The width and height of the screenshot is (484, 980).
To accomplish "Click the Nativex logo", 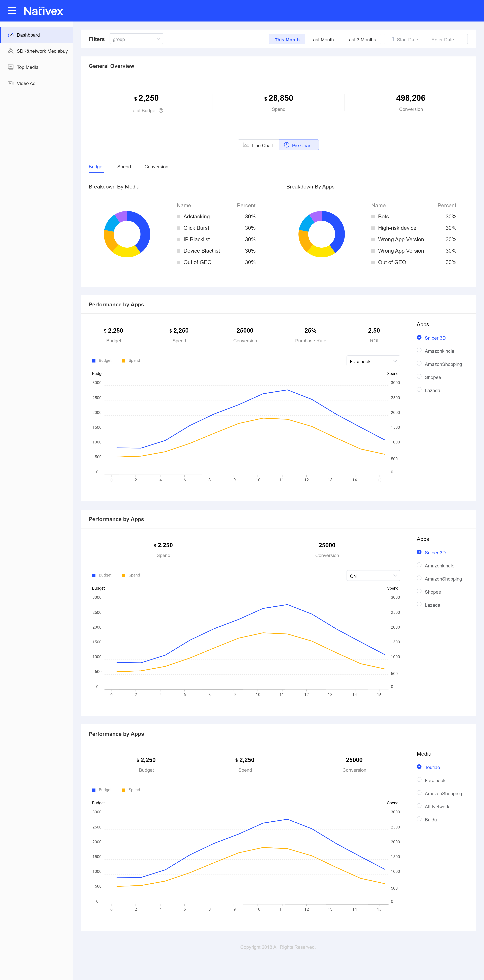I will [x=43, y=11].
